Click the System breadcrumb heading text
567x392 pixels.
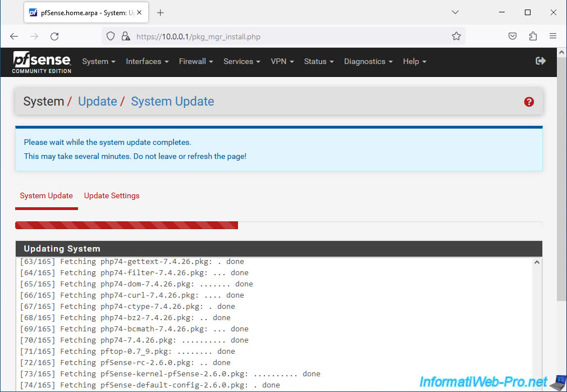pyautogui.click(x=44, y=101)
